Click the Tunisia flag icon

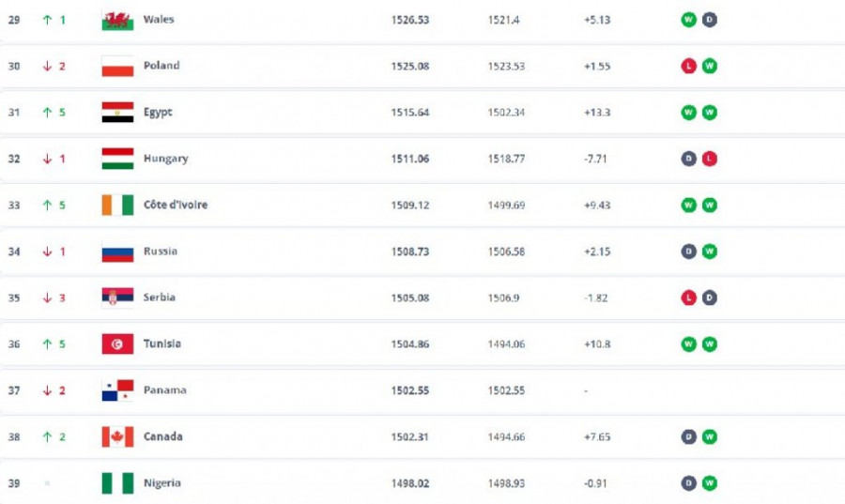(117, 344)
